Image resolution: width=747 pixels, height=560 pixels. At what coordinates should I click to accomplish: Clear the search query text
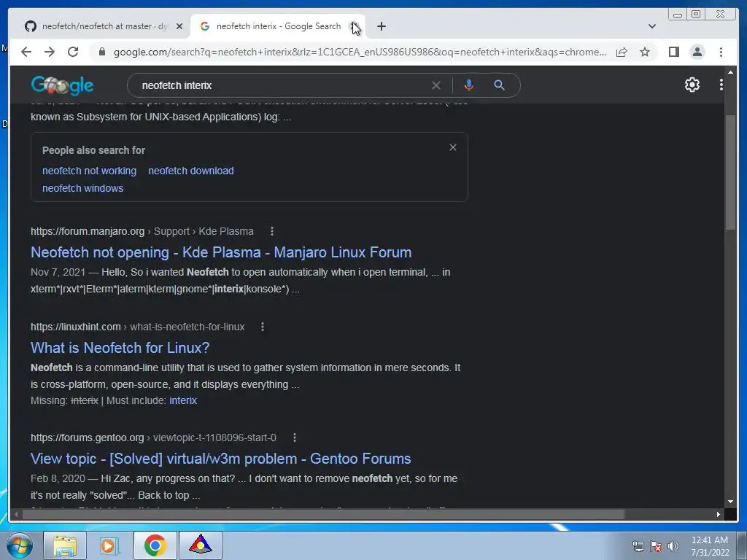(436, 86)
